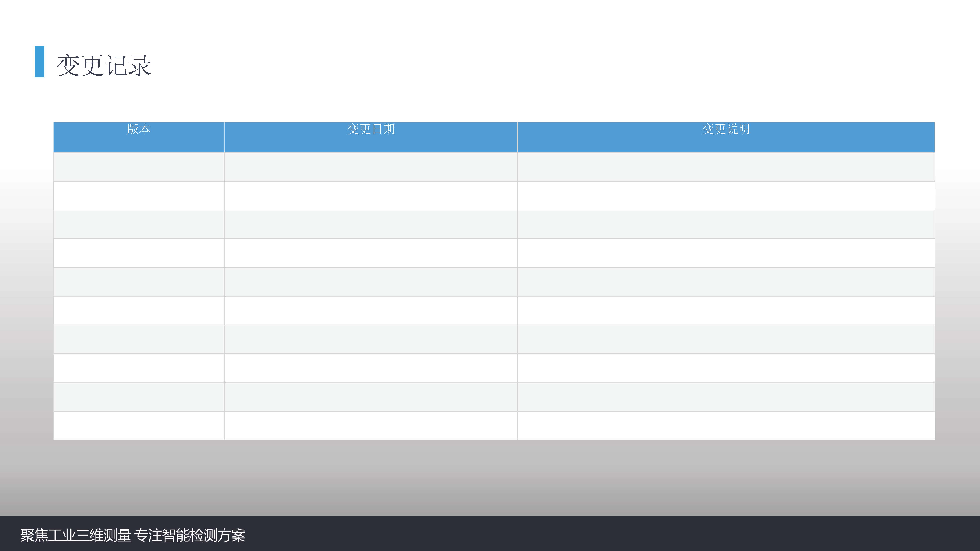Click second row cell in 版本 column

coord(139,195)
